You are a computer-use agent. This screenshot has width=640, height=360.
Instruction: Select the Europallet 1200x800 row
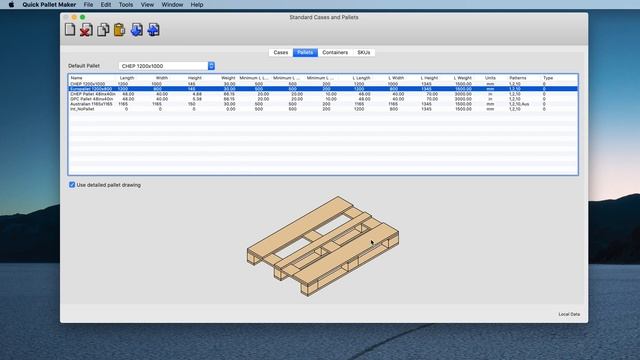coord(323,89)
